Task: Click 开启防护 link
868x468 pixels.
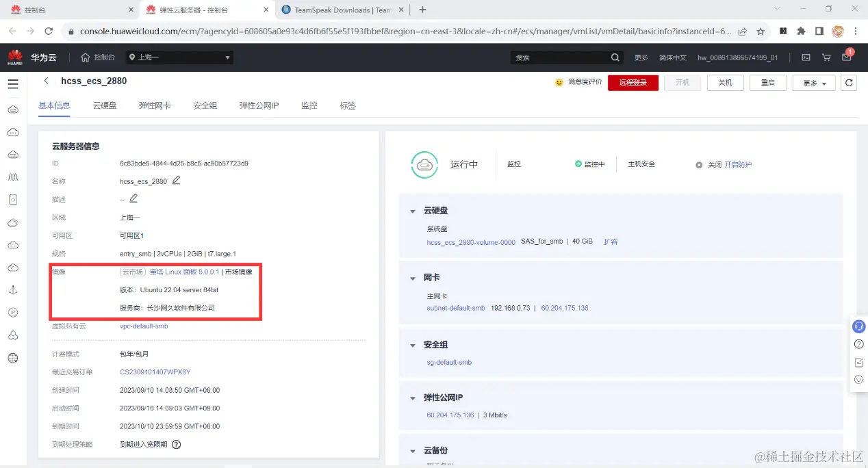Action: pyautogui.click(x=738, y=165)
